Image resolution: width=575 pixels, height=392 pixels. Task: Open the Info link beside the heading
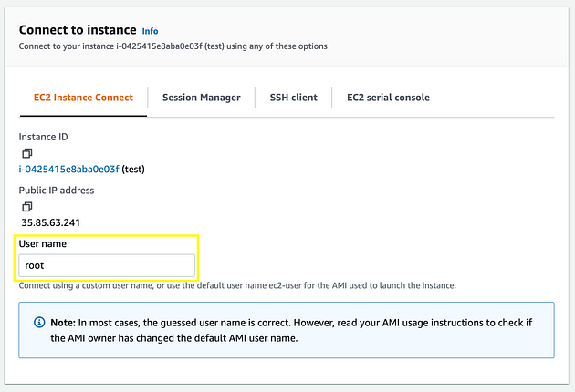click(x=150, y=31)
